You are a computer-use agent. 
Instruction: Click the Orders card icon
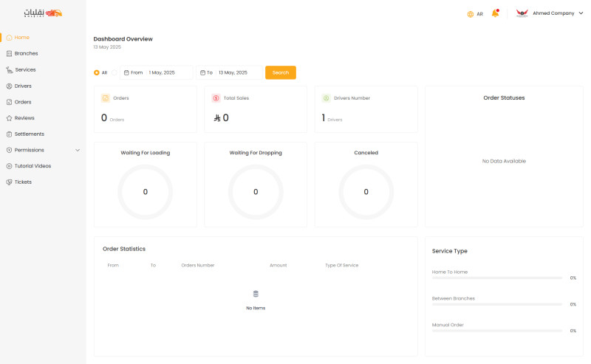[x=105, y=98]
